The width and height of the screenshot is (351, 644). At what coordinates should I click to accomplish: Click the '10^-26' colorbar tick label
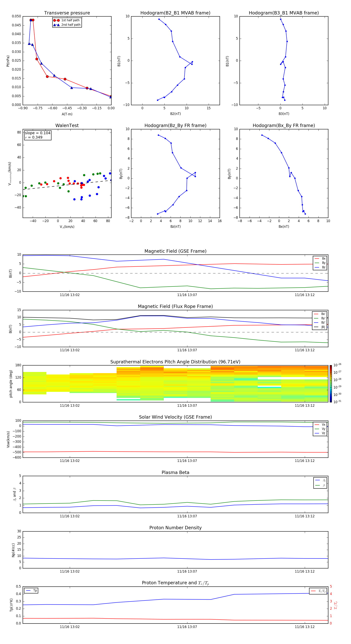click(x=337, y=365)
